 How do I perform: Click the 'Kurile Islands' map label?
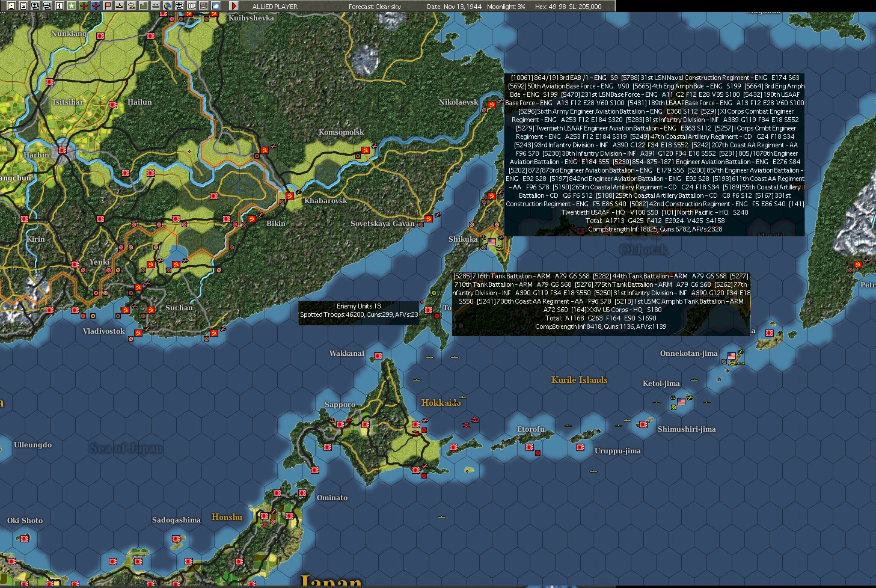click(x=579, y=380)
